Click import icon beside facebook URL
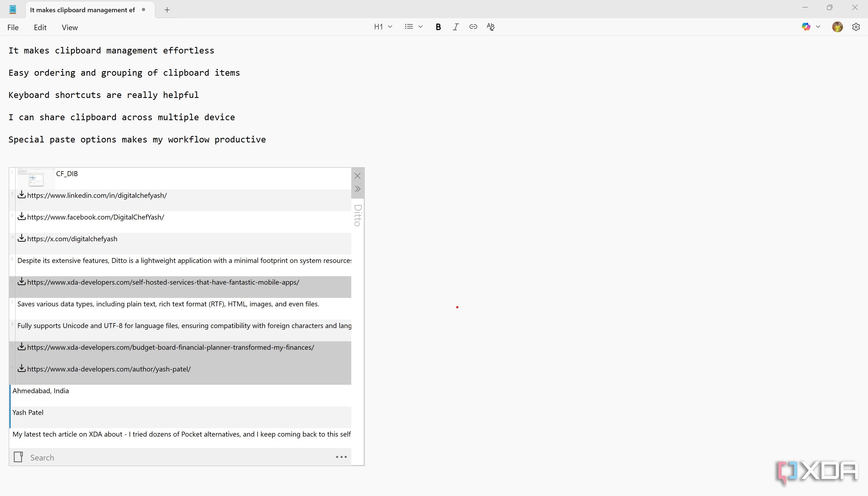The width and height of the screenshot is (868, 496). 22,216
